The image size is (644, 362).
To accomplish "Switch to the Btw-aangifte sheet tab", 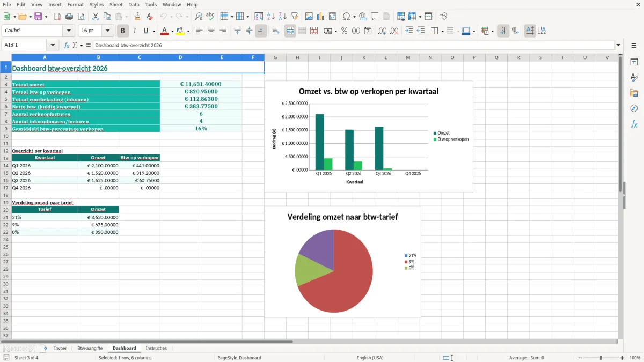I will 90,348.
